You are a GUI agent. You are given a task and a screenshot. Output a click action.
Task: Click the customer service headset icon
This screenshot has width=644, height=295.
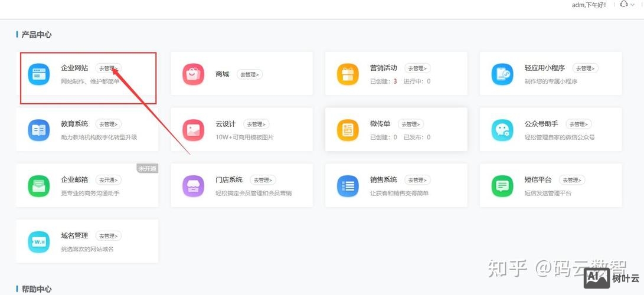[x=624, y=5]
